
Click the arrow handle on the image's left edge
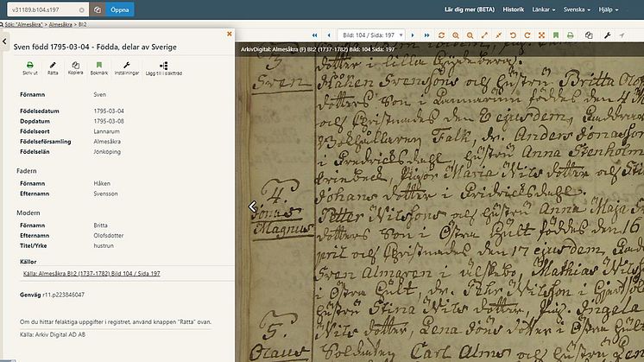(253, 206)
